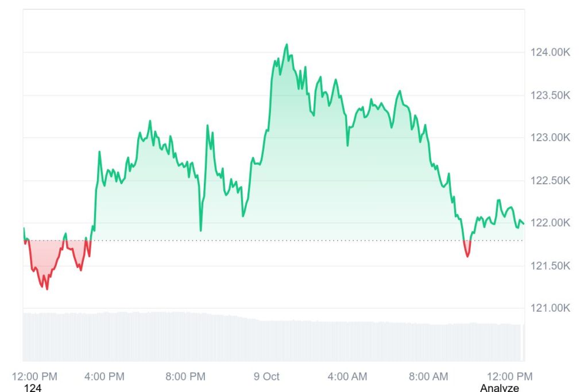Click the 4:00 AM time axis label
The image size is (588, 392).
pos(347,377)
